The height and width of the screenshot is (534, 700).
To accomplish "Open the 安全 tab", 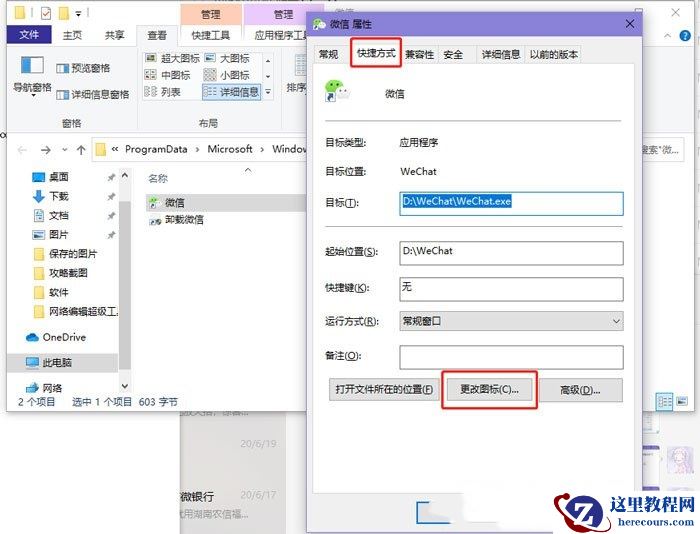I will click(x=453, y=54).
